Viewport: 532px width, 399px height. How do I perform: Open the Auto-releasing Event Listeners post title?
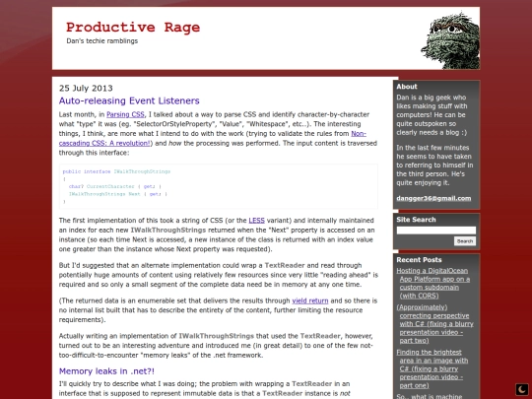[x=129, y=100]
